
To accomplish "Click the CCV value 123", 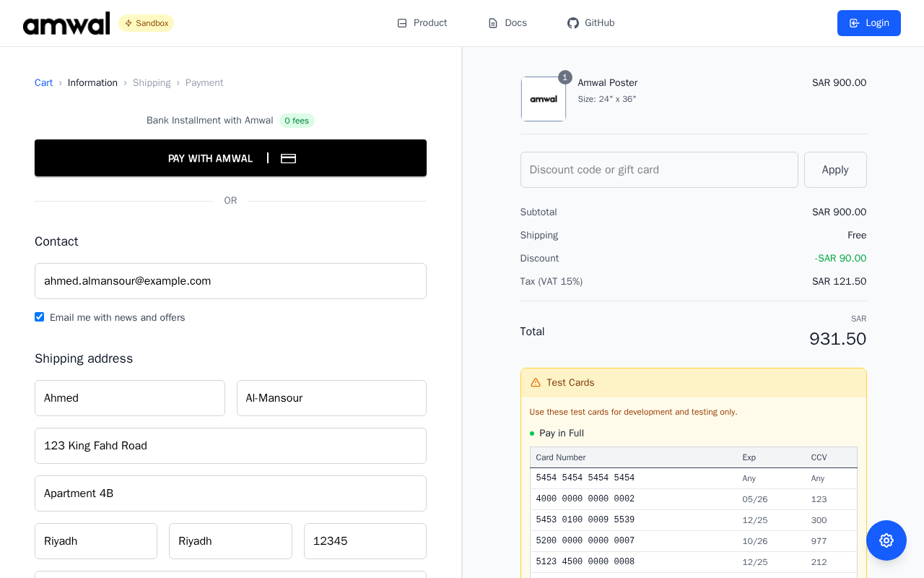I will tap(819, 499).
